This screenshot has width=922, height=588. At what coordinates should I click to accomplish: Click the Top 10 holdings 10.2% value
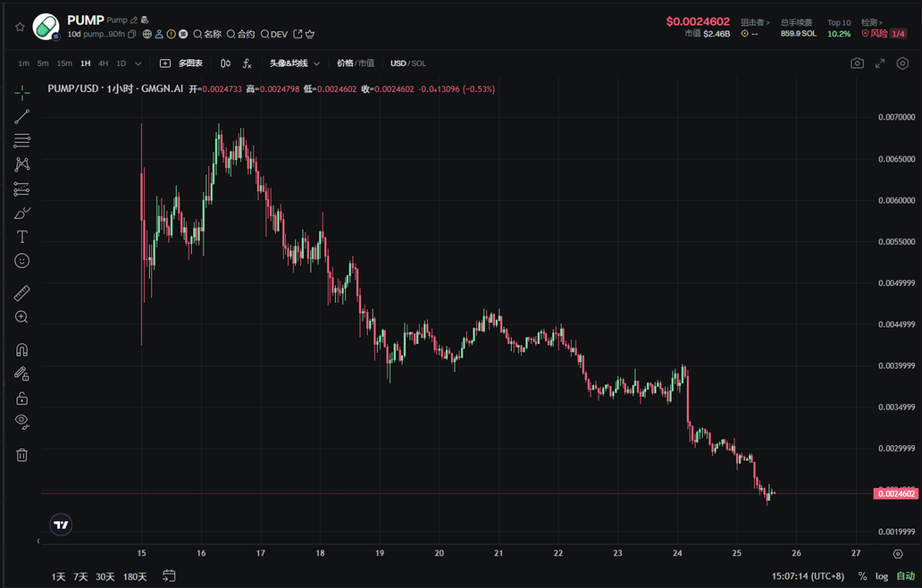(839, 34)
